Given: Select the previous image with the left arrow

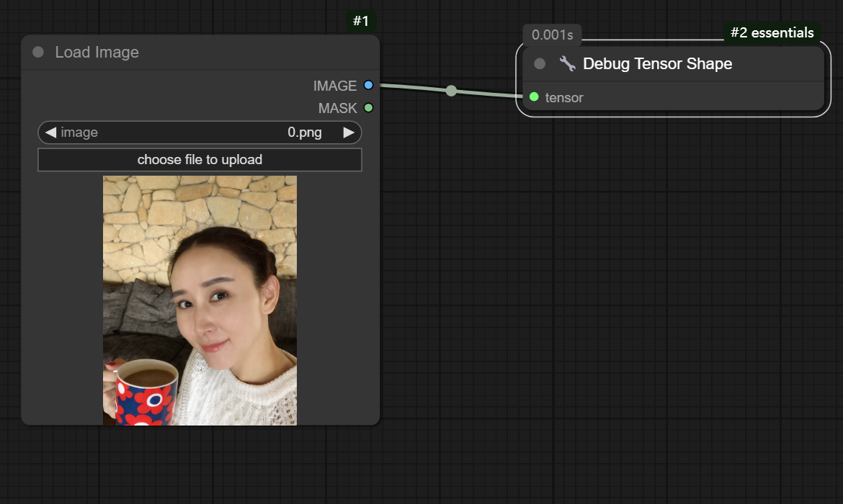Looking at the screenshot, I should click(50, 132).
